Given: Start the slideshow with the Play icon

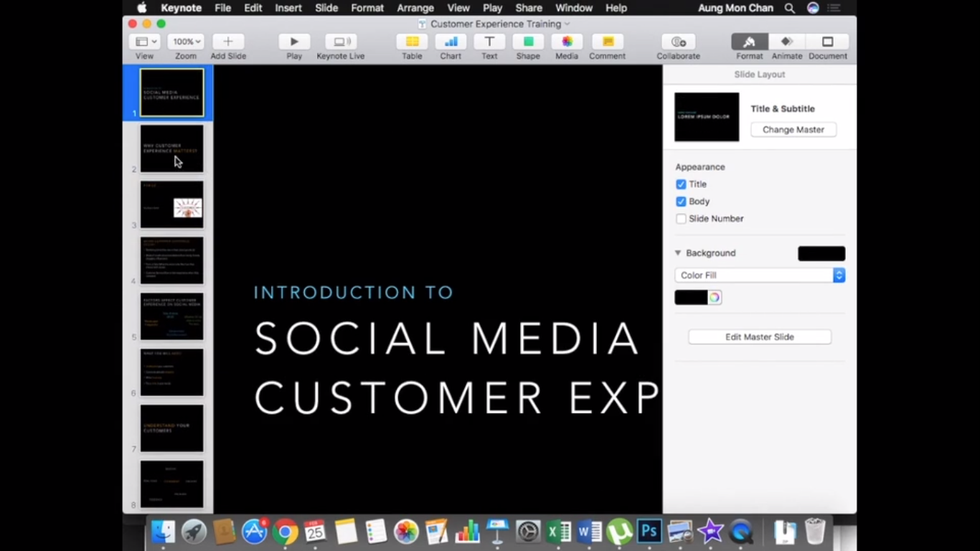Looking at the screenshot, I should tap(294, 42).
